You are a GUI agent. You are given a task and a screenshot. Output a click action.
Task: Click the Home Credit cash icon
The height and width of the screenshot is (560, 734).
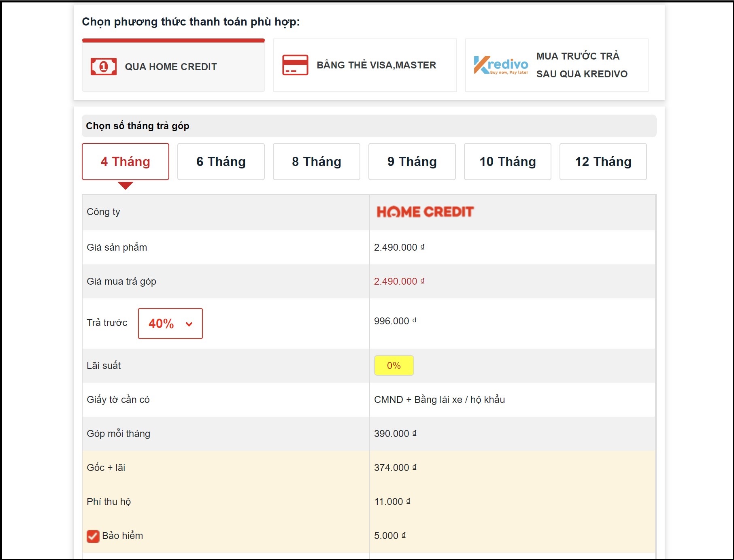[x=104, y=66]
